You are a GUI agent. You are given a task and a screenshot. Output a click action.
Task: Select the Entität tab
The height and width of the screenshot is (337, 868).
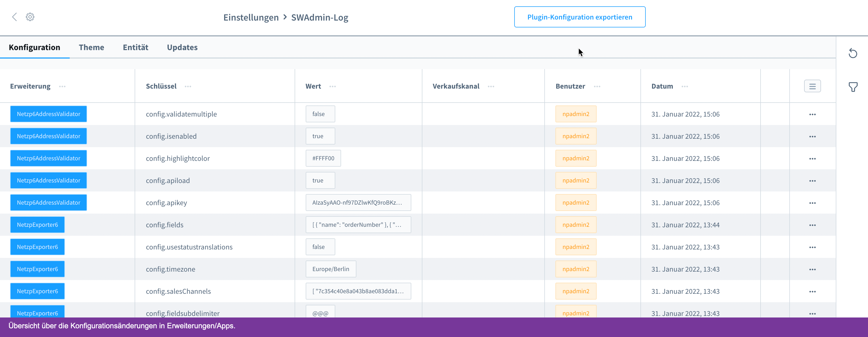pos(135,47)
